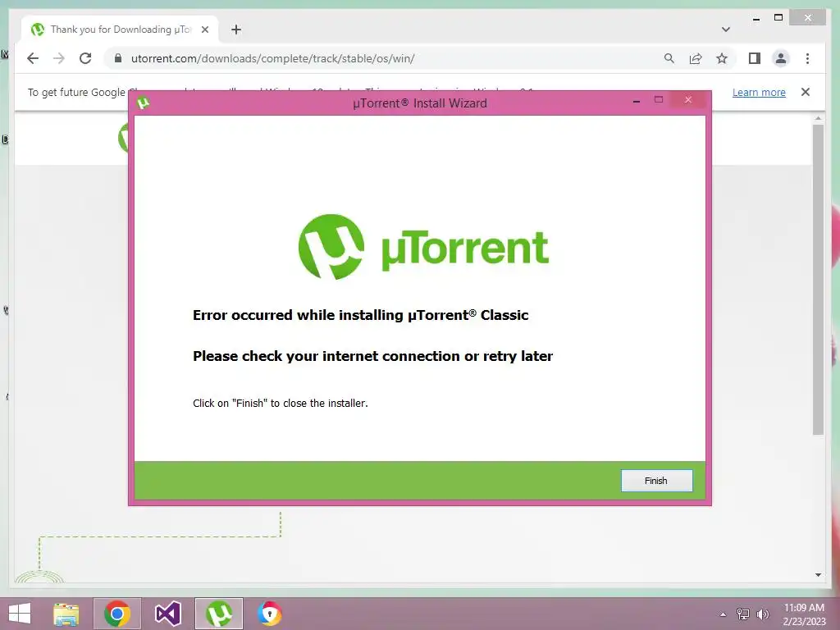Click 'Please check your internet connection or retry later'
The height and width of the screenshot is (630, 840).
click(373, 356)
